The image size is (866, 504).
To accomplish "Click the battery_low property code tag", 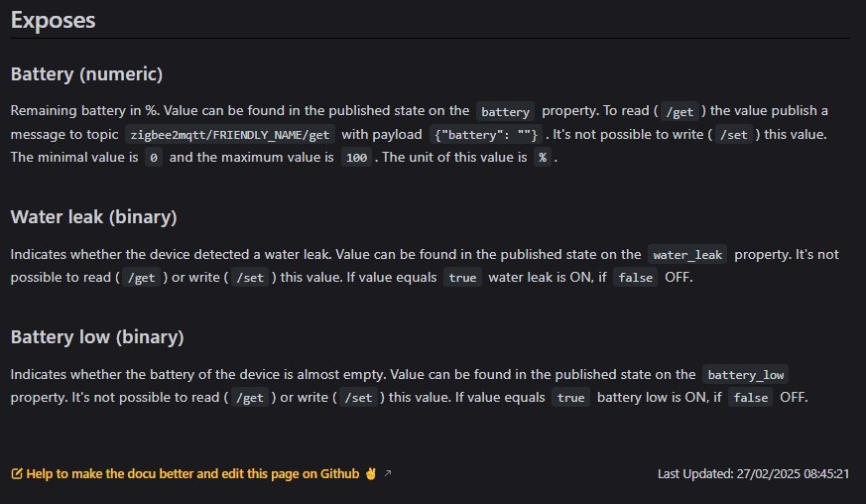I will click(746, 375).
